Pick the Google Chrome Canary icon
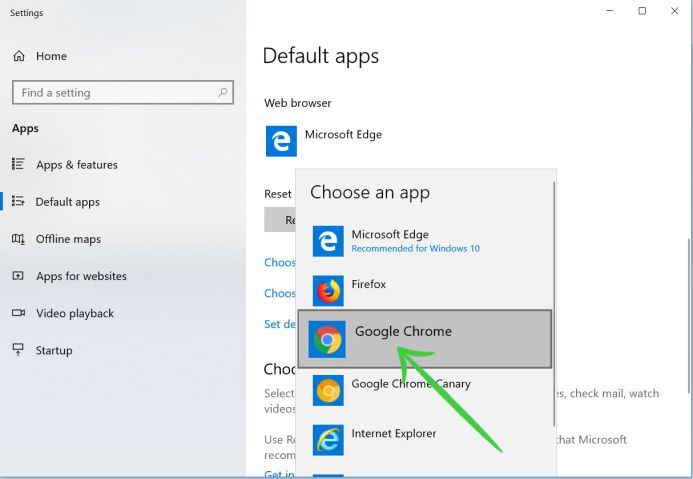This screenshot has width=693, height=479. click(328, 390)
